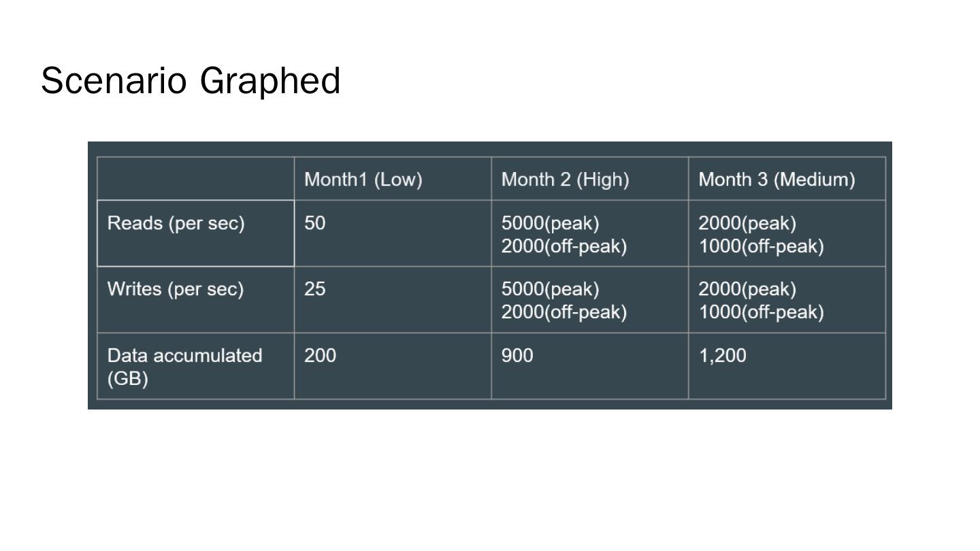Select the "Month1 (Low)" header cell
Image resolution: width=980 pixels, height=551 pixels.
(x=363, y=180)
